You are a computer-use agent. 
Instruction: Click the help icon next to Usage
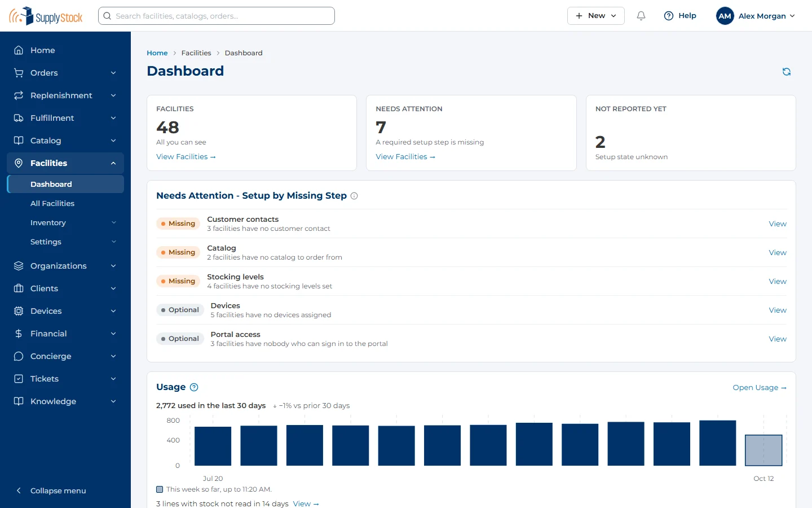pyautogui.click(x=194, y=387)
